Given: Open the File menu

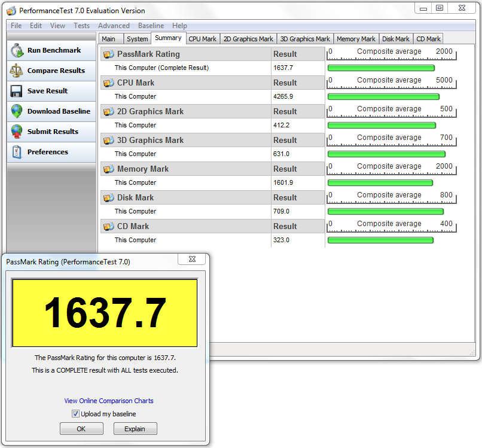Looking at the screenshot, I should tap(16, 26).
